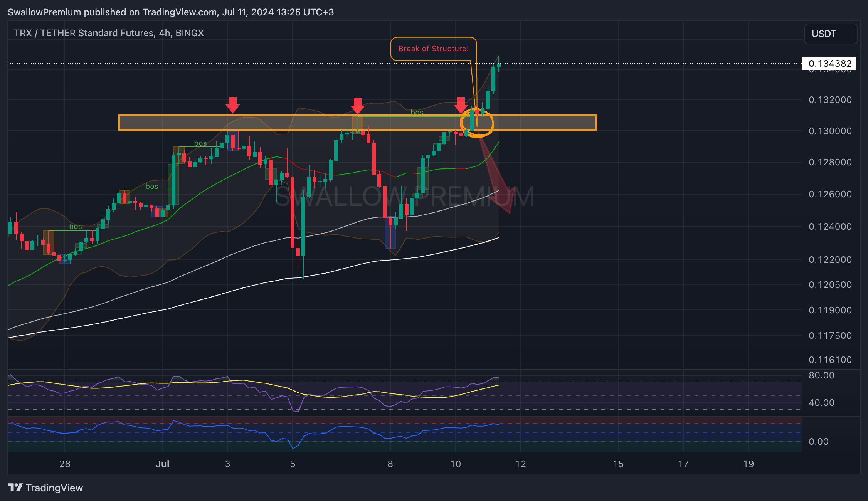Click the 0.122000 price axis label
This screenshot has height=501, width=868.
coord(830,260)
